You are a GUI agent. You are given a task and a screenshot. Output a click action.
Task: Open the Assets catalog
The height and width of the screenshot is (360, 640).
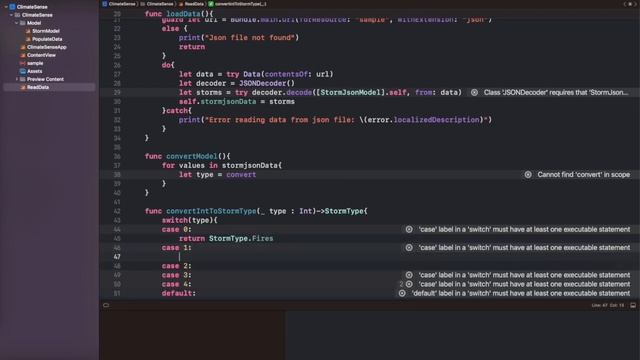tap(34, 71)
